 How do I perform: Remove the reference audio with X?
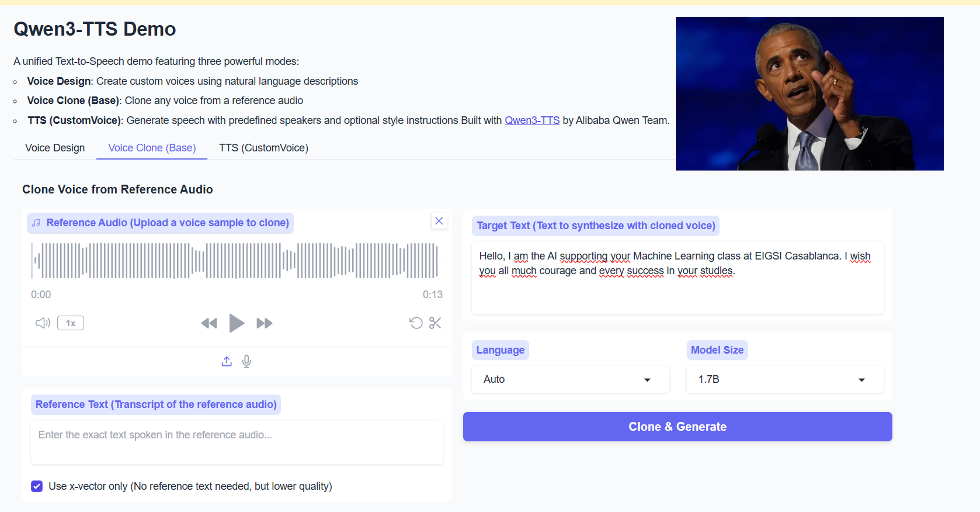pos(439,221)
